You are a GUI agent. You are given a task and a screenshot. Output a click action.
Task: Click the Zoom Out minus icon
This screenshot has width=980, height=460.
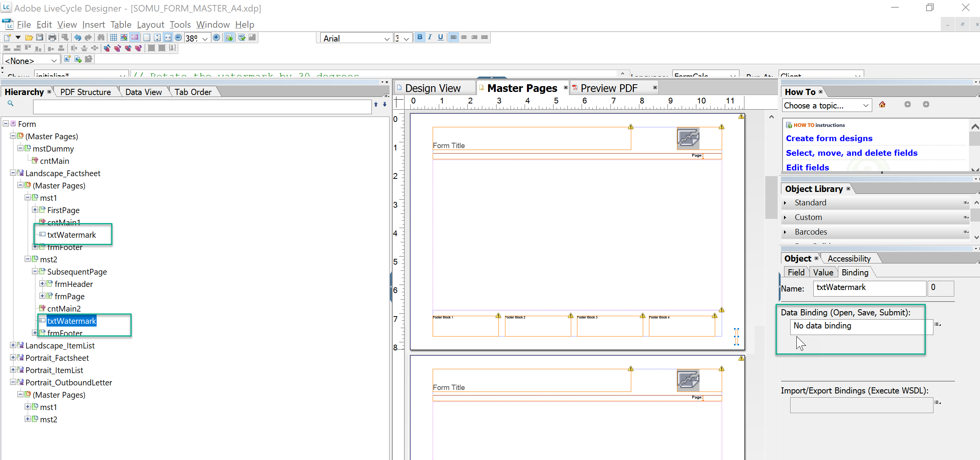tap(178, 38)
